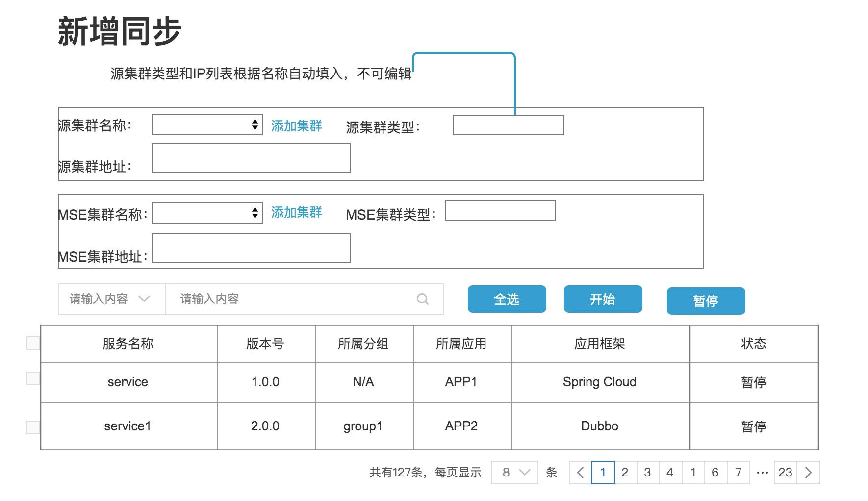Click the 共有127条 total text
The height and width of the screenshot is (501, 868).
(396, 473)
